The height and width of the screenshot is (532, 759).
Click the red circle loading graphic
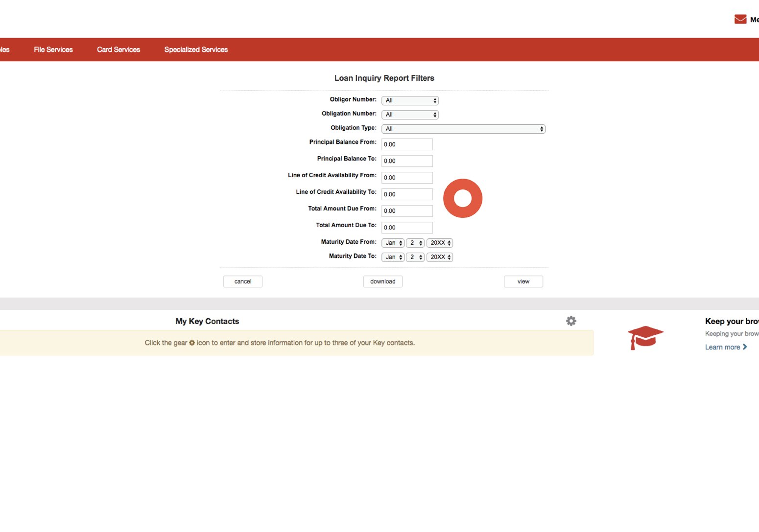click(x=463, y=198)
